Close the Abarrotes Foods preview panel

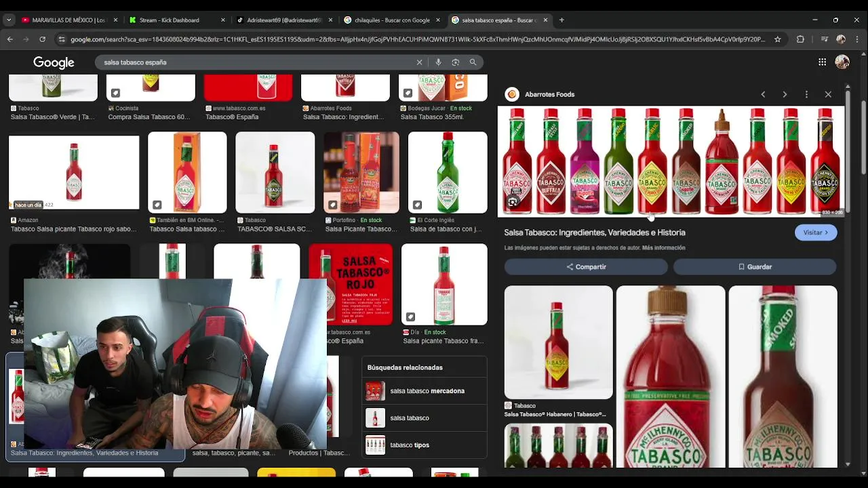828,94
